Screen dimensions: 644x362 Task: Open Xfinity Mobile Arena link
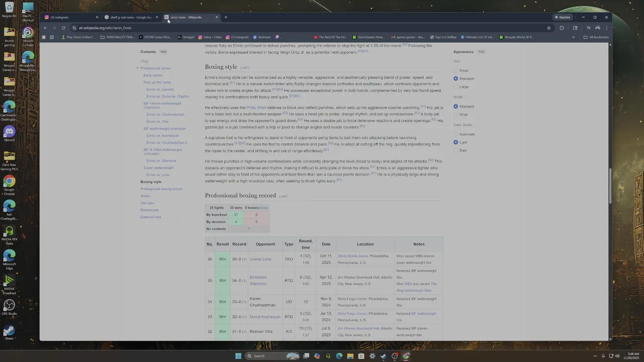[x=353, y=256]
